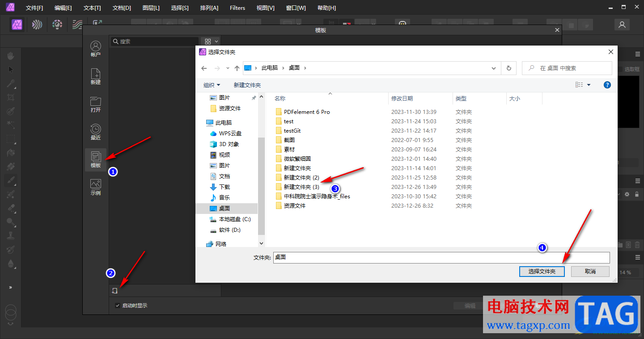Open the 帮助[H] menu
Screen dimensions: 644x339
(x=326, y=8)
